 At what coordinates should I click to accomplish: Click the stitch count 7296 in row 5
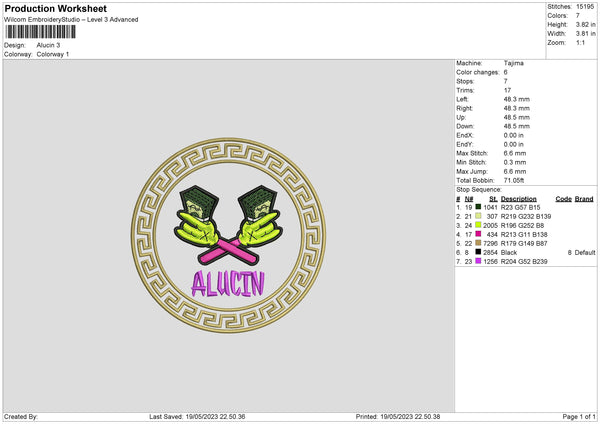pyautogui.click(x=490, y=243)
